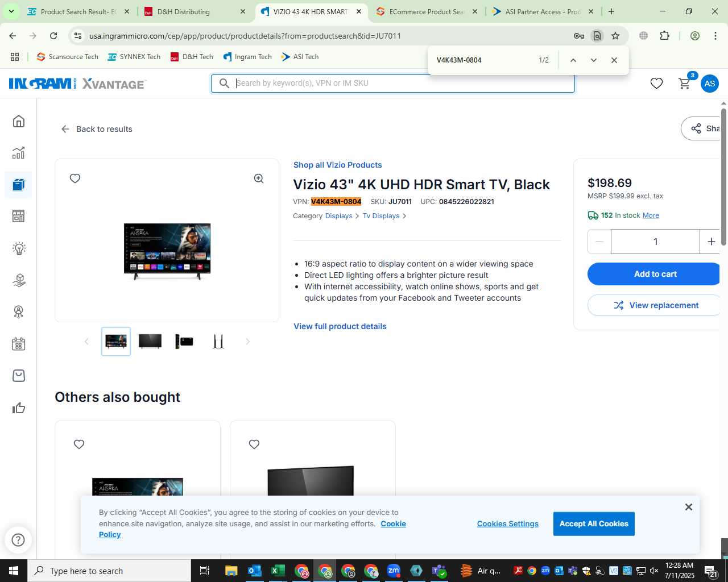
Task: Click Accept All Cookies button
Action: [594, 524]
